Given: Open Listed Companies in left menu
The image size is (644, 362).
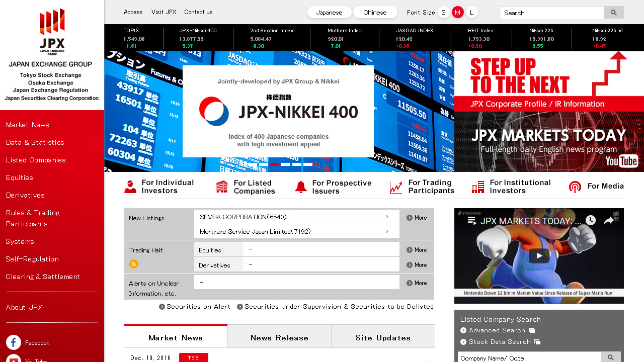Looking at the screenshot, I should tap(36, 160).
